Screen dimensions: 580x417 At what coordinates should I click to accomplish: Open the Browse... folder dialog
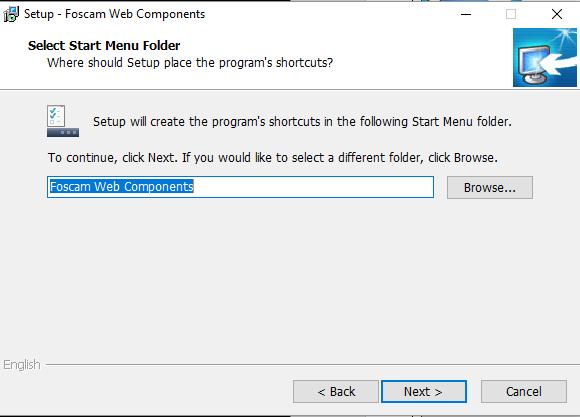(x=490, y=188)
